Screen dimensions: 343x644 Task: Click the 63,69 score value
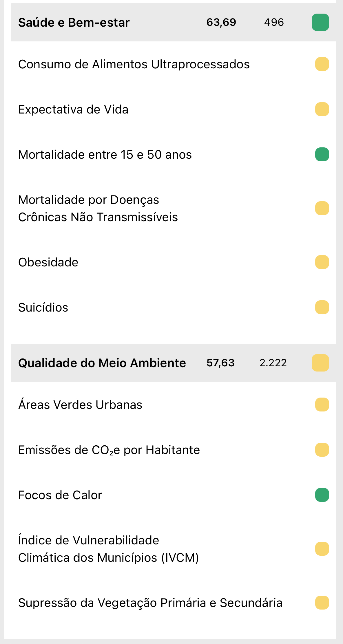pos(221,22)
